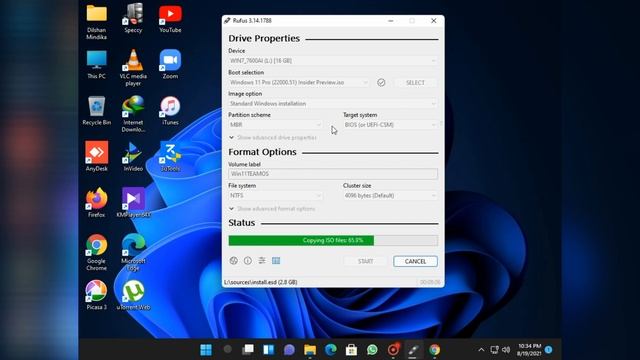640x360 pixels.
Task: Click the status text L:\sources\install.esd
Action: point(260,282)
